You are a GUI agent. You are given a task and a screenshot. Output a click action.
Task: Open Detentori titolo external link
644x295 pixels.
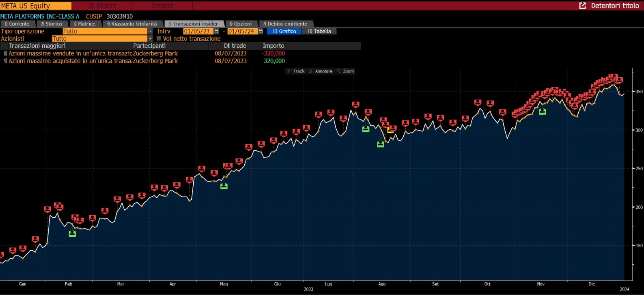609,6
